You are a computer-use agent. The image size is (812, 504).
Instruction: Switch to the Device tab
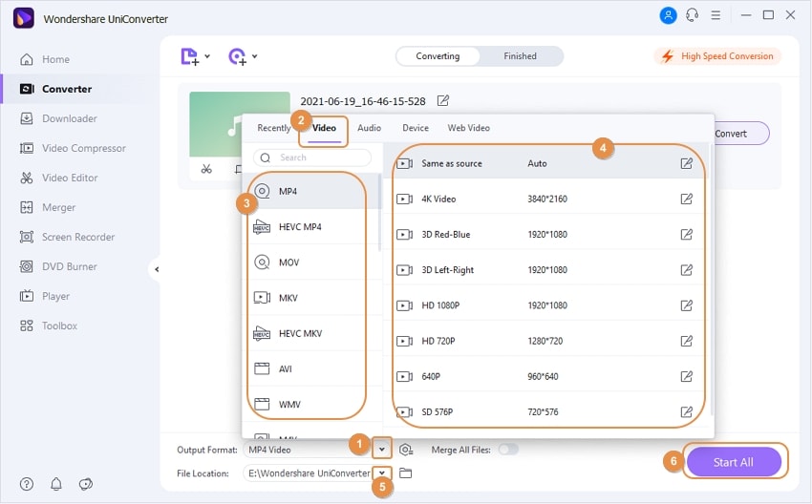pos(416,128)
